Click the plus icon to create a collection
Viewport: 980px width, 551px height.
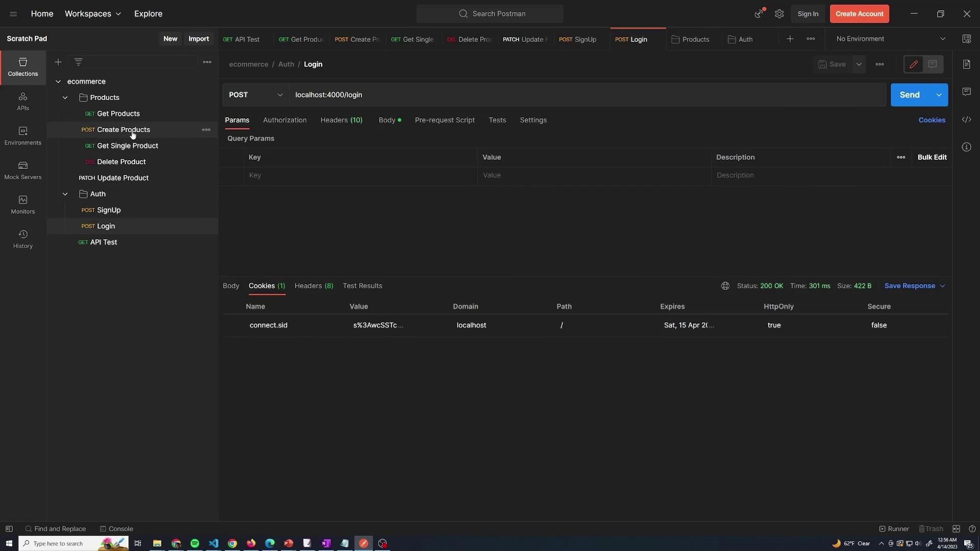58,62
